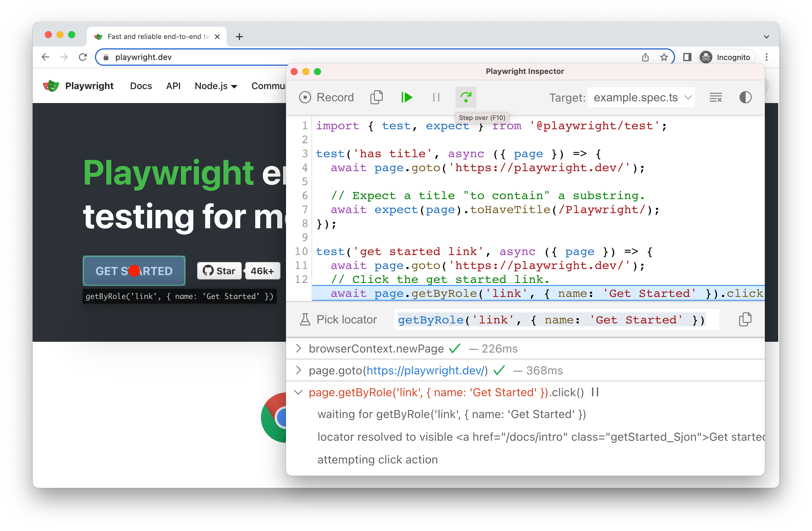Toggle the browser side panel icon
Image resolution: width=812 pixels, height=531 pixels.
pyautogui.click(x=687, y=57)
